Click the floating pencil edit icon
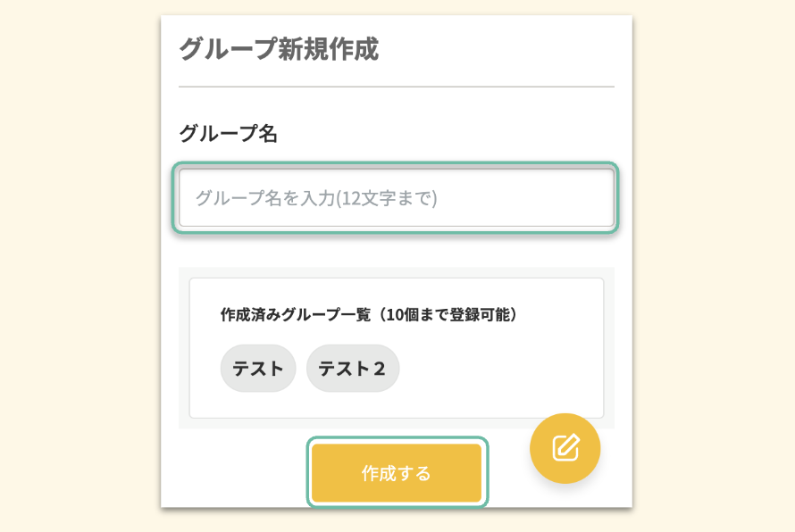This screenshot has width=795, height=532. pyautogui.click(x=565, y=448)
